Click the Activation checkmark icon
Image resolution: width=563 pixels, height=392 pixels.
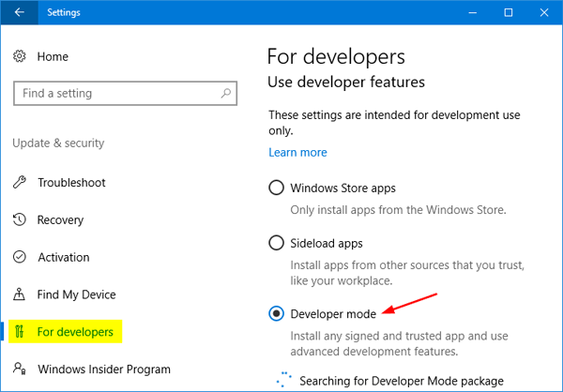20,257
